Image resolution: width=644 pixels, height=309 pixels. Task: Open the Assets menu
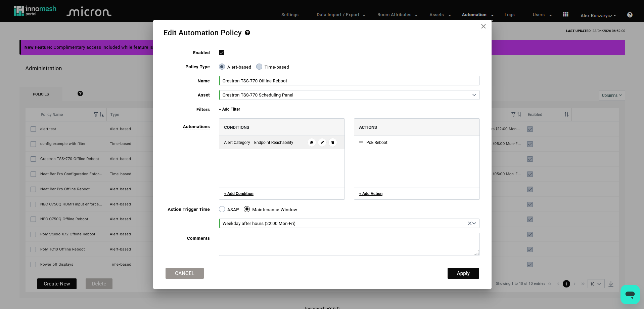pyautogui.click(x=440, y=15)
